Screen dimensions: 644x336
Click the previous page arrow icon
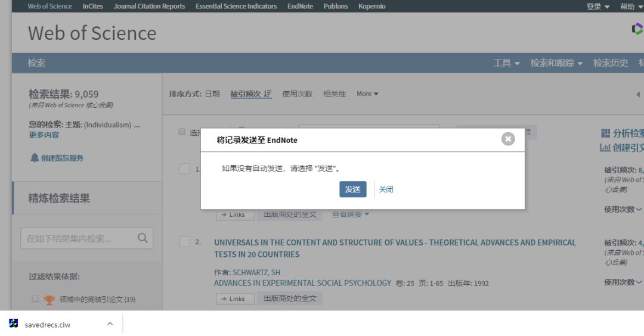coord(638,94)
